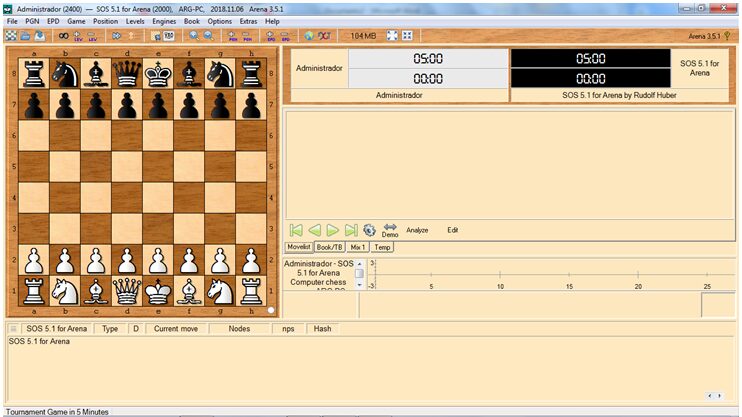The width and height of the screenshot is (742, 417).
Task: Click the EPD plus toolbar icon
Action: coord(271,36)
